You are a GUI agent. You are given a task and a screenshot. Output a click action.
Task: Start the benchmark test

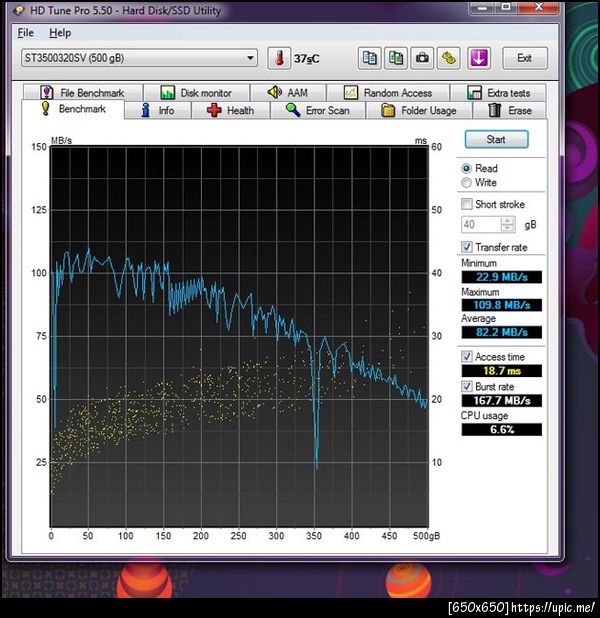coord(496,140)
